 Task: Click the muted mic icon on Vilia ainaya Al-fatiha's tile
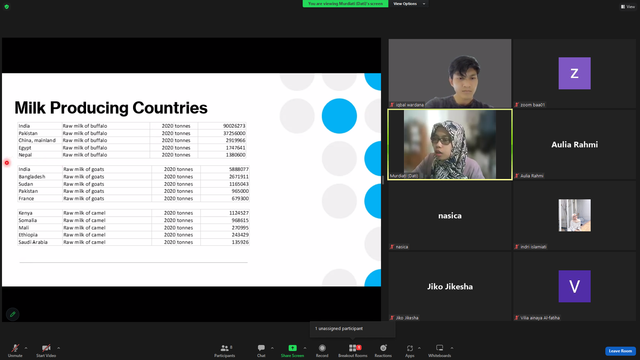517,318
